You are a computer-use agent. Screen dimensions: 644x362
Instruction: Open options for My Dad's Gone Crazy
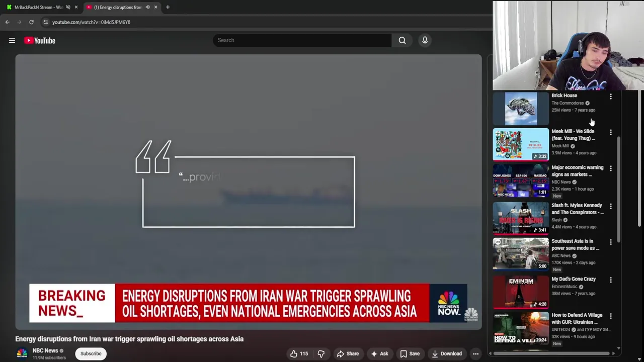(x=611, y=280)
